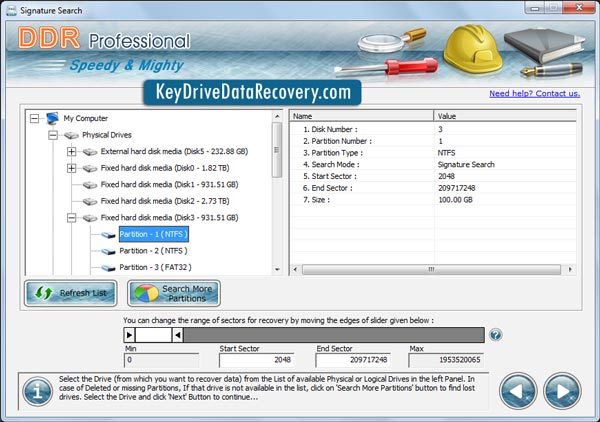Screen dimensions: 600x422
Task: Click the '100.00 GB' size value
Action: pyautogui.click(x=455, y=200)
